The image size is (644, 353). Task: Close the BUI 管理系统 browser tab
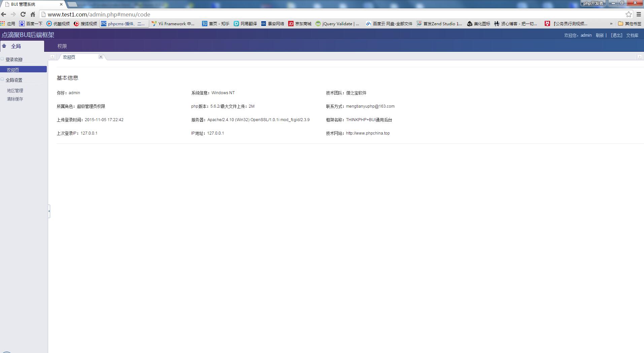tap(61, 4)
